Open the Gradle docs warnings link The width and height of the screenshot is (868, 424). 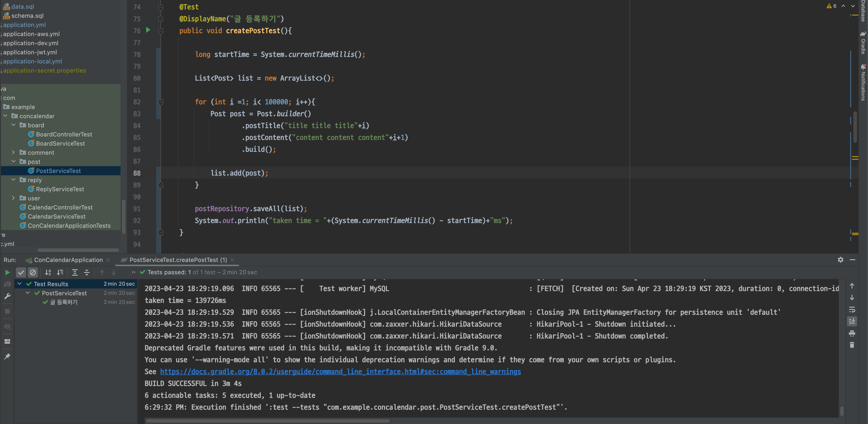point(340,372)
